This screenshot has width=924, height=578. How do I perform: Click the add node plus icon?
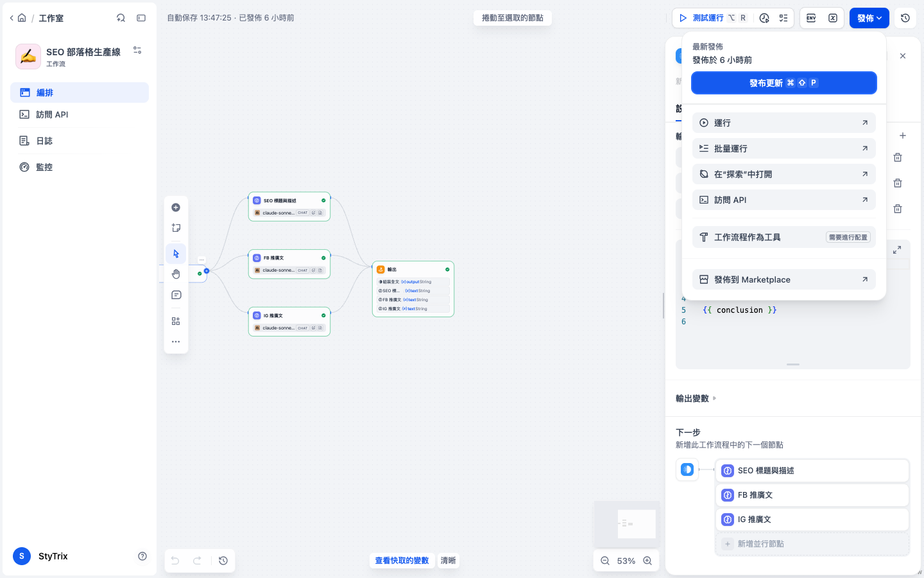click(x=176, y=207)
